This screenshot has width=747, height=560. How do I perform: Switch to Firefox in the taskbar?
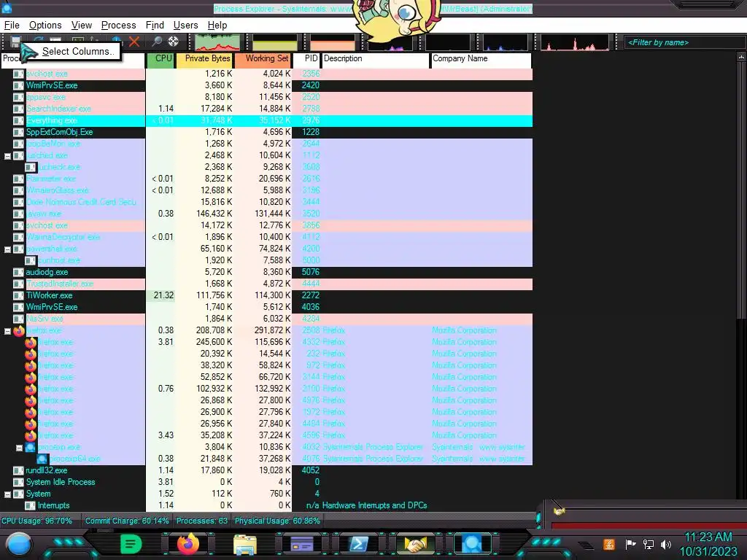(x=187, y=544)
